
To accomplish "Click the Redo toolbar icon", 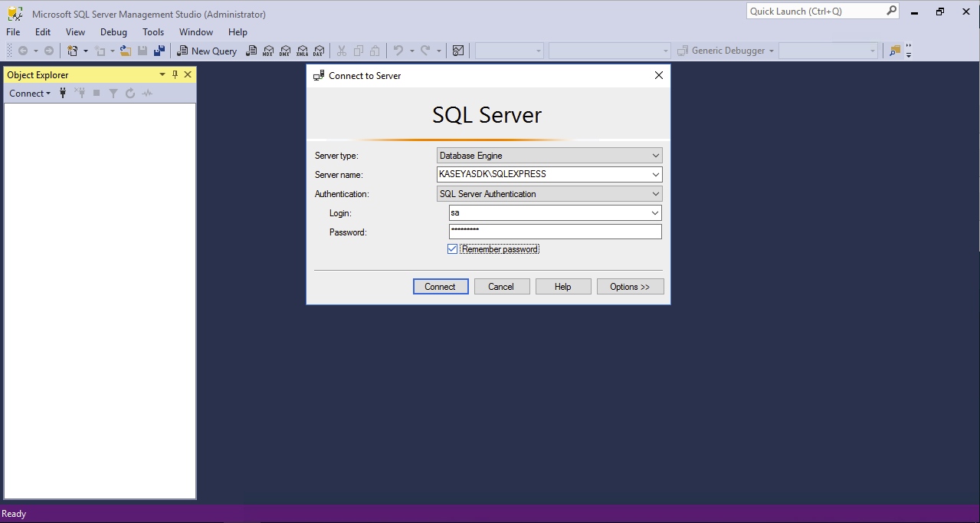I will point(425,51).
